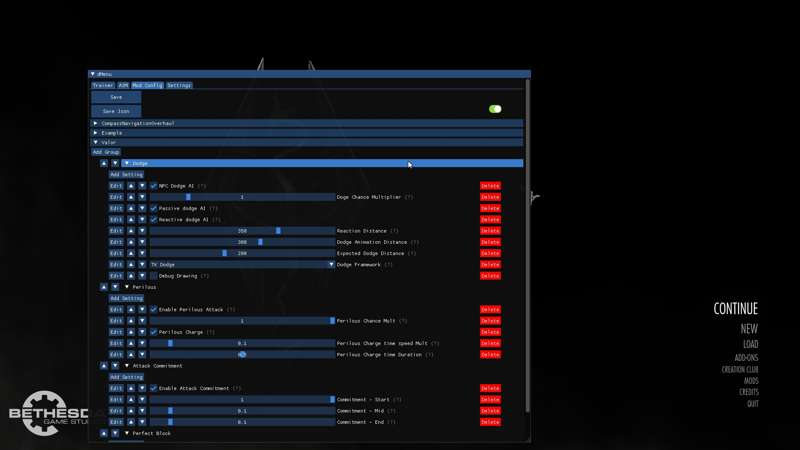800x450 pixels.
Task: Move Attack Commitment group up
Action: click(104, 366)
